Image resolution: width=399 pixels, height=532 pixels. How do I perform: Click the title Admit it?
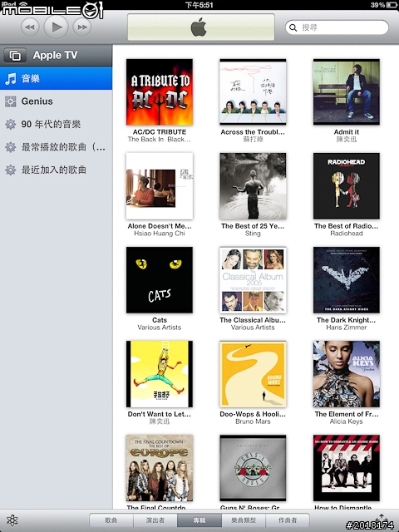[x=347, y=132]
